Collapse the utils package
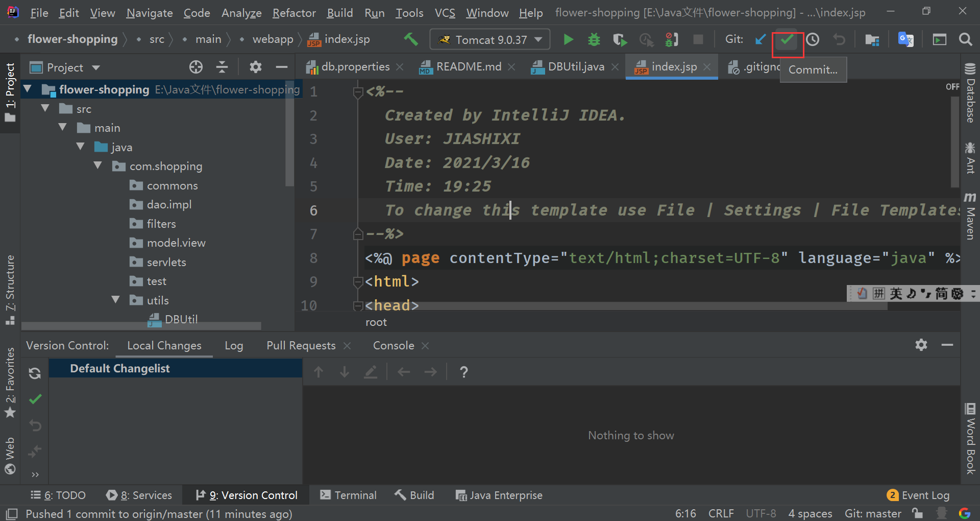Screen dimensions: 980x521 pyautogui.click(x=116, y=300)
